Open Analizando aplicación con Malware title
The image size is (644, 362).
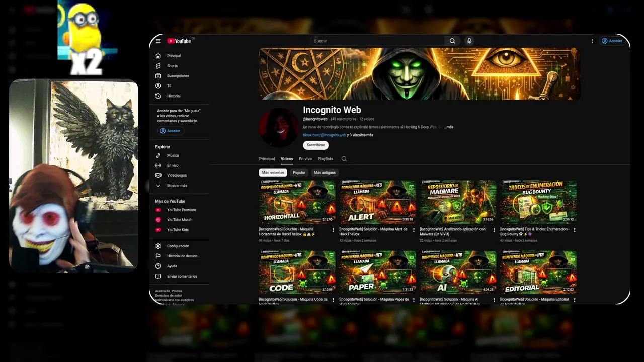coord(453,231)
